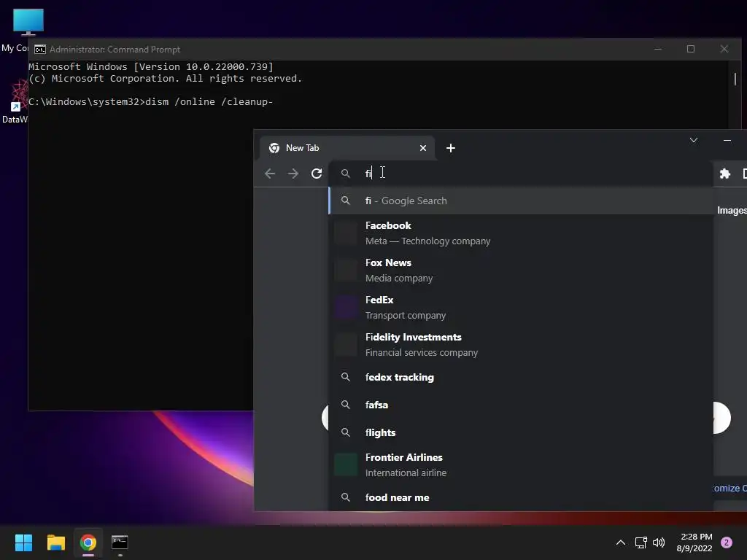Screen dimensions: 747x560
Task: Choose 'food near me' suggestion
Action: coord(521,497)
